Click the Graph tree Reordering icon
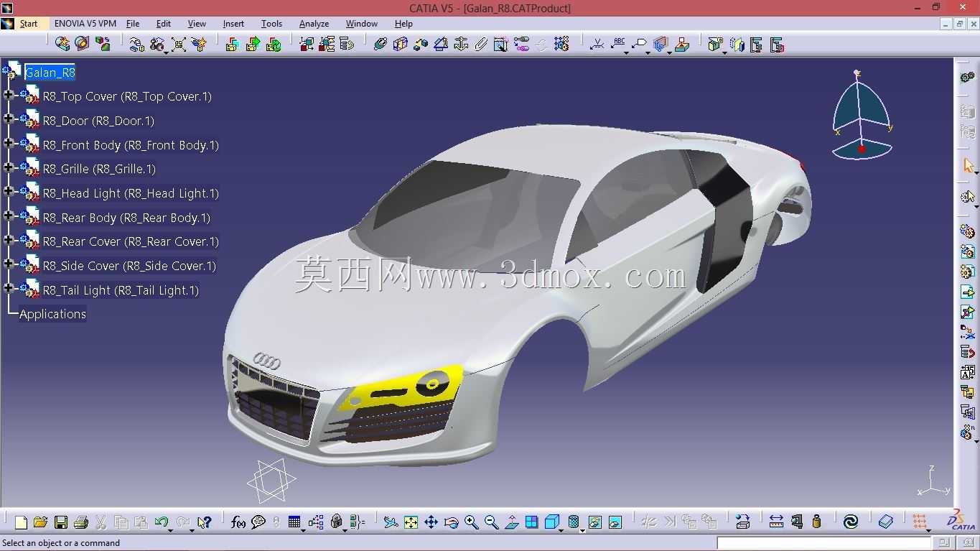Screen dimensions: 980x551 968,352
